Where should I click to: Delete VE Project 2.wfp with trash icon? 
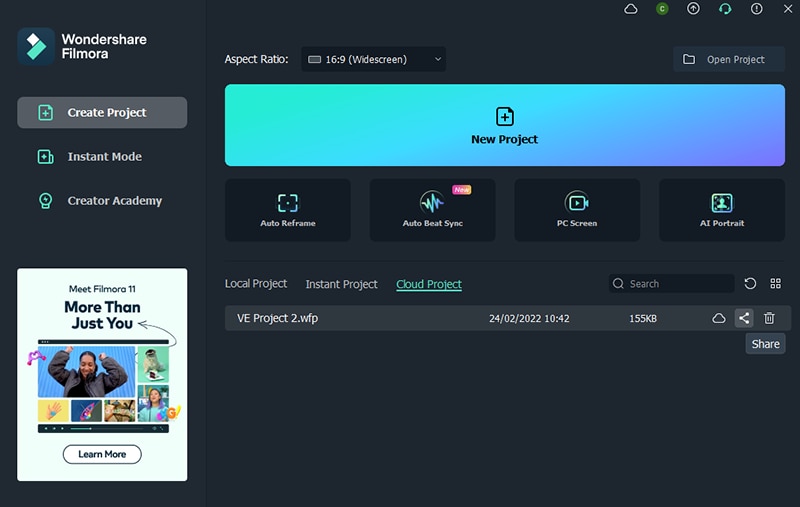(769, 318)
